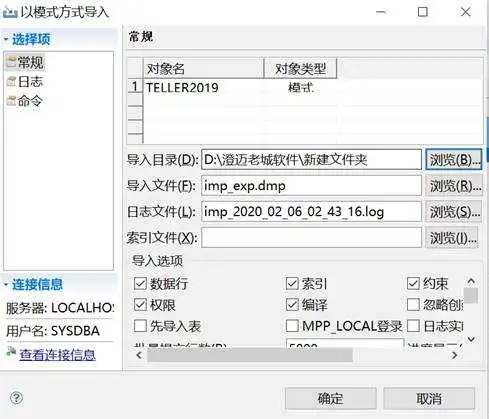Click the 模式 object type cell
Image resolution: width=489 pixels, height=419 pixels.
click(300, 87)
